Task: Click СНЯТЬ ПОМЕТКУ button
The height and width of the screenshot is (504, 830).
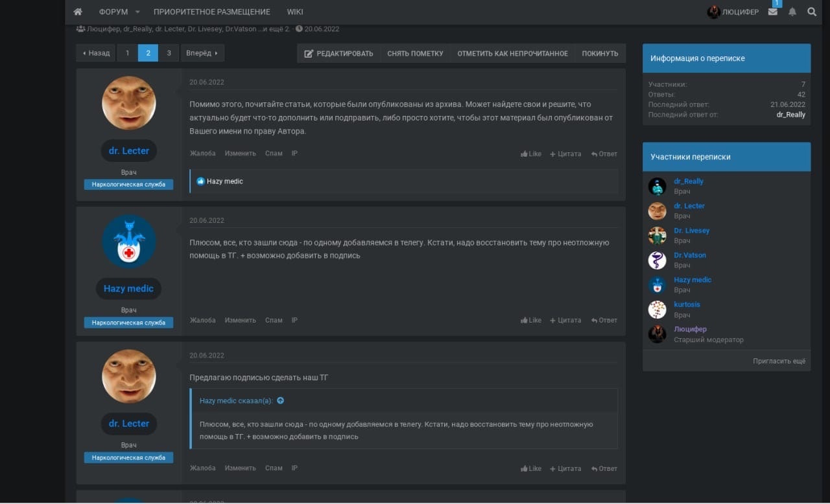Action: coord(415,54)
